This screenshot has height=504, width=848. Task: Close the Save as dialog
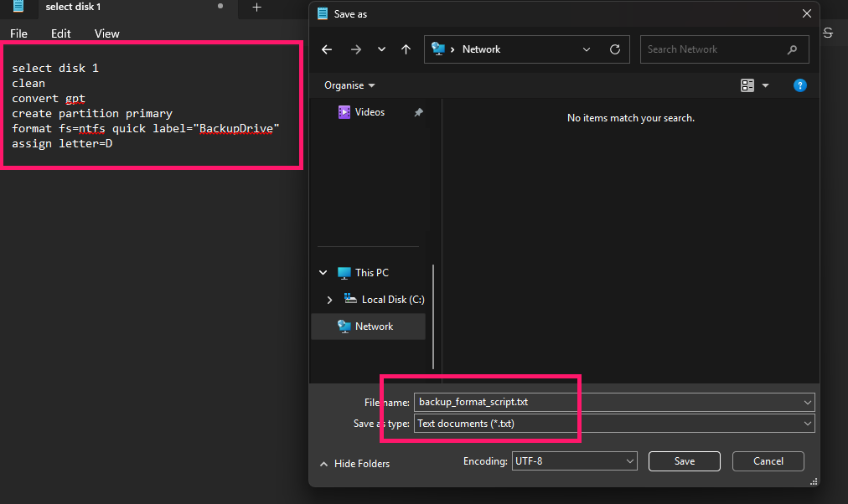(x=806, y=14)
